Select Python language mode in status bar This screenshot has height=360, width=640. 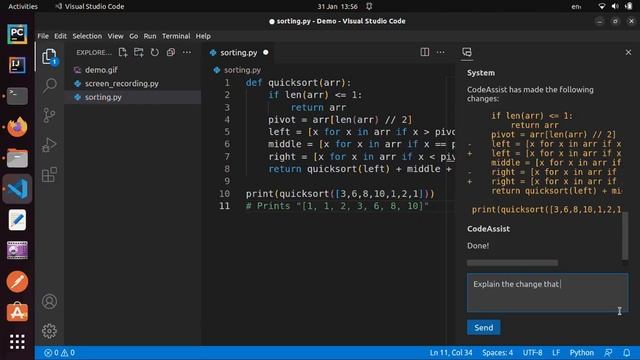coord(582,353)
